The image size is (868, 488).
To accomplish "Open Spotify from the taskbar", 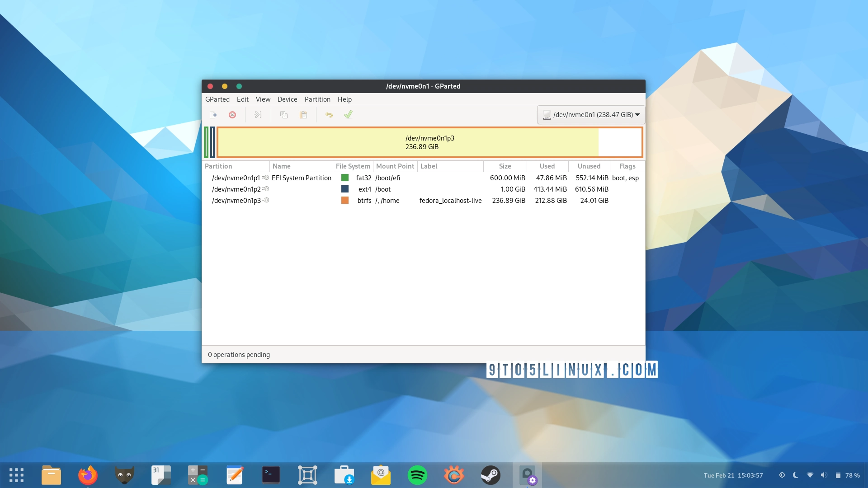I will (417, 475).
